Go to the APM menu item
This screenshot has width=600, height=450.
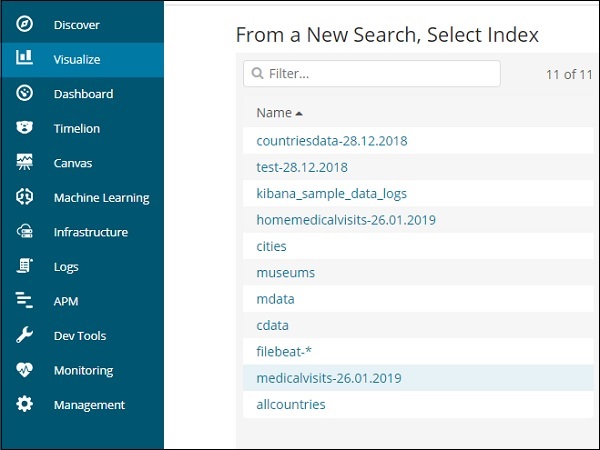pos(66,301)
